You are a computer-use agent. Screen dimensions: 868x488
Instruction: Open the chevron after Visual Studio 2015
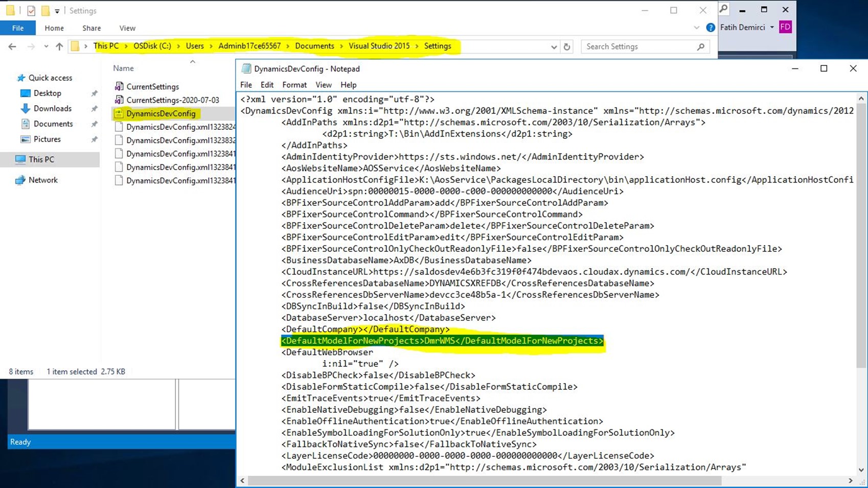pyautogui.click(x=417, y=46)
